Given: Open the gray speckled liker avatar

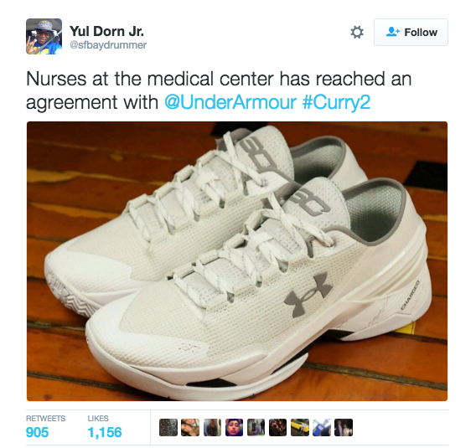Looking at the screenshot, I should point(168,427).
